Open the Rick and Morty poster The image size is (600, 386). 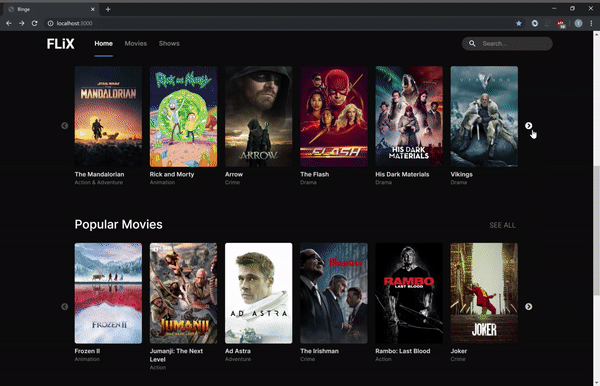(x=183, y=116)
